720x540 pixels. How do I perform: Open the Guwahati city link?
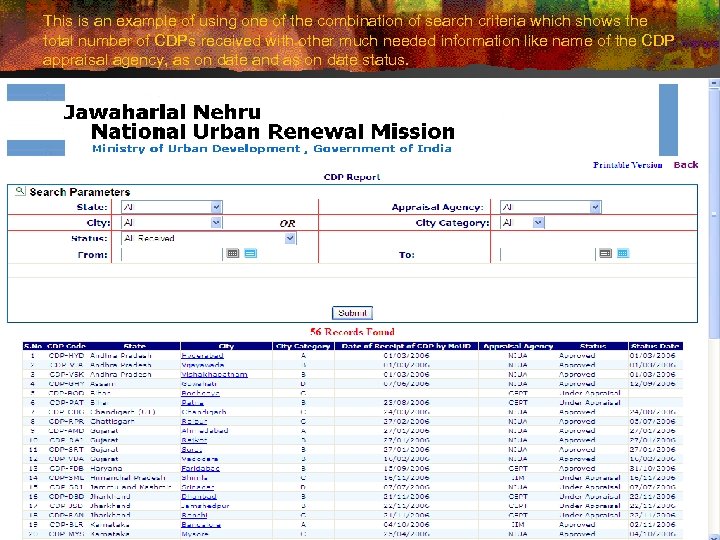(199, 384)
